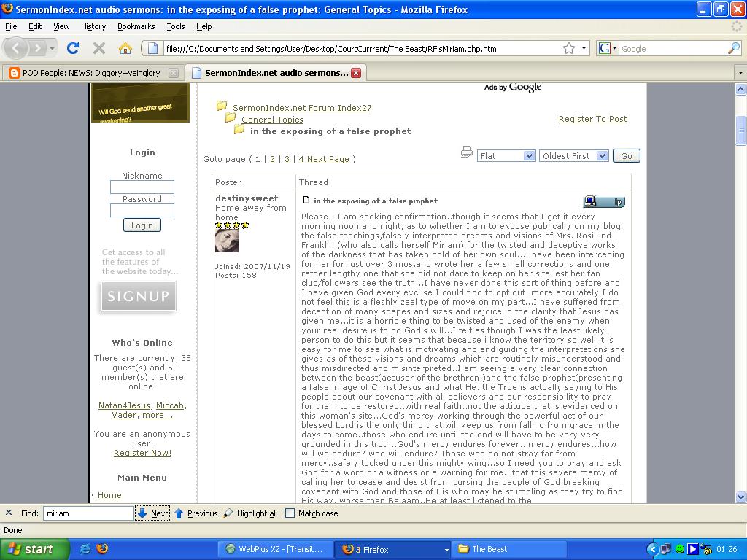Open the Flat view mode dropdown
The height and width of the screenshot is (560, 747).
506,156
